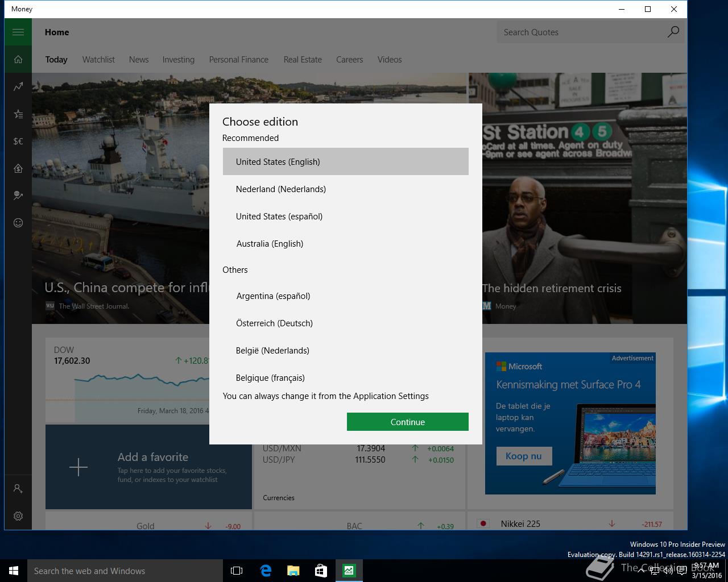Switch to the Today tab
Screen dimensions: 728x582
pyautogui.click(x=56, y=59)
